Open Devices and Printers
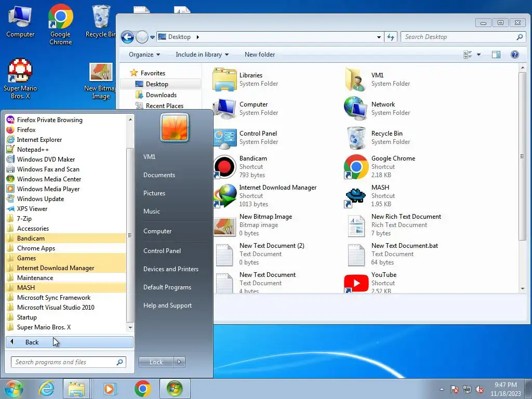This screenshot has height=399, width=532. point(171,269)
